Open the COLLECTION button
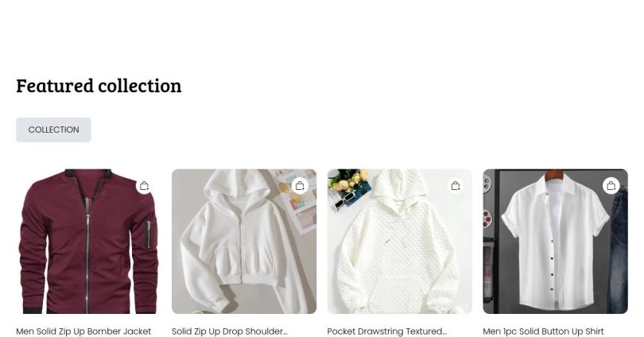 [53, 130]
